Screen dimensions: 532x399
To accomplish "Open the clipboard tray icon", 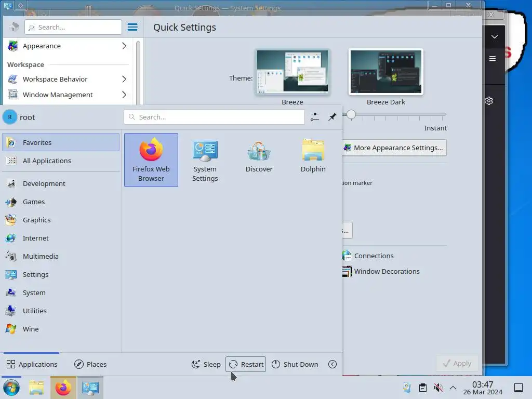I will [422, 388].
